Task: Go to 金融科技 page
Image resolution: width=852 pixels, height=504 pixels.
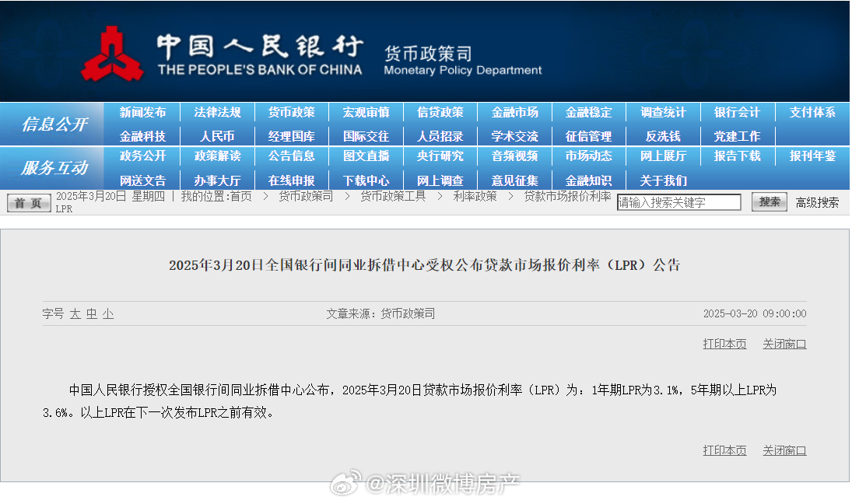Action: point(142,136)
